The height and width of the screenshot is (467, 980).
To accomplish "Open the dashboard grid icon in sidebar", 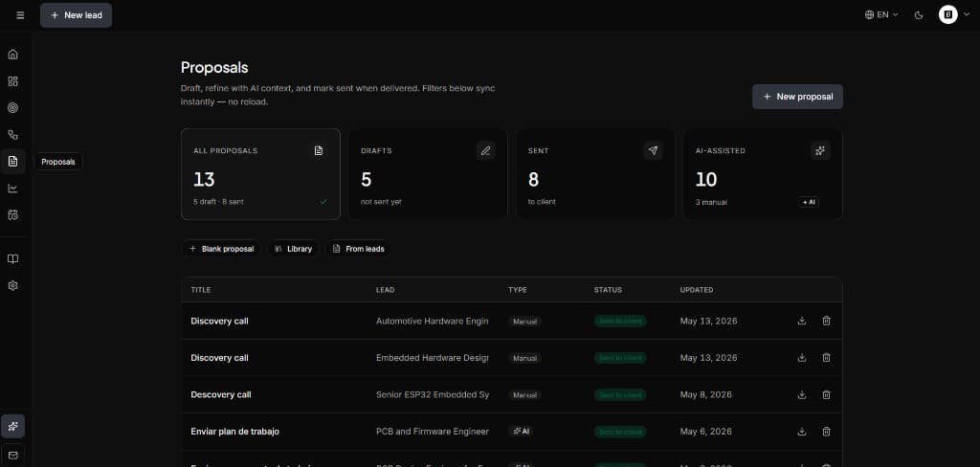I will click(12, 81).
